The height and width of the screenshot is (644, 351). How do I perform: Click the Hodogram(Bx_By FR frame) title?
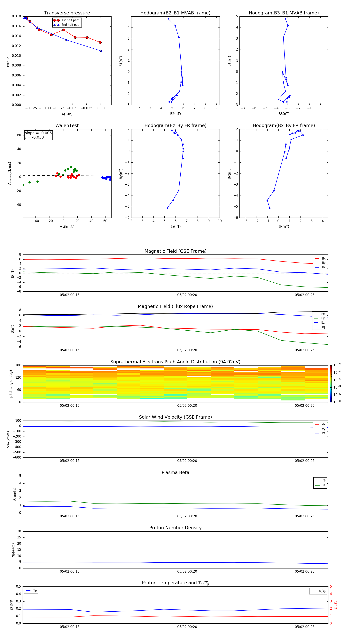tap(284, 125)
